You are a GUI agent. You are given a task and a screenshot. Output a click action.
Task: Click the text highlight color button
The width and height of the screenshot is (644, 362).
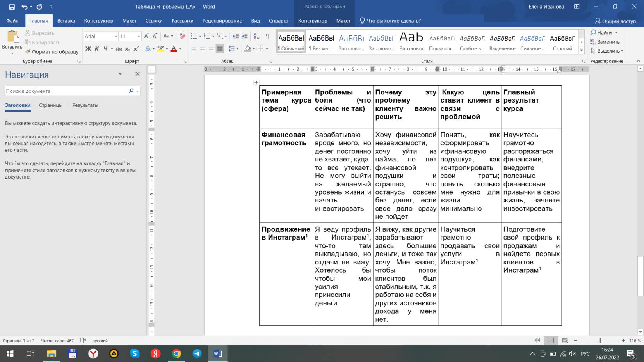[160, 49]
